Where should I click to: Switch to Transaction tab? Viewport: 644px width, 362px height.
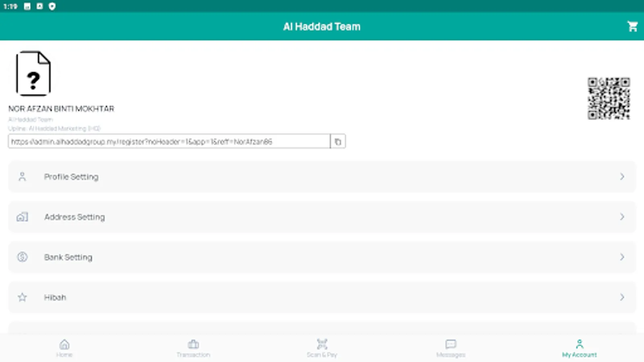193,348
